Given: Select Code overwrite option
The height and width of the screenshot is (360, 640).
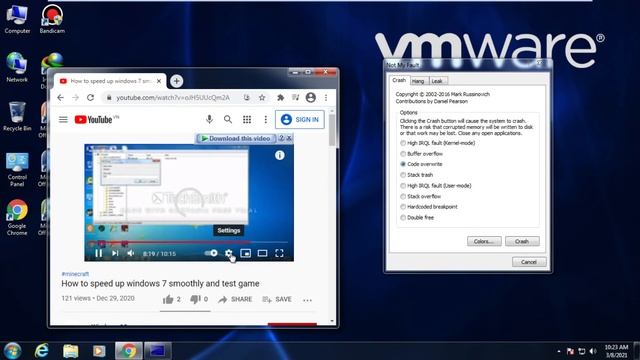Looking at the screenshot, I should (421, 164).
